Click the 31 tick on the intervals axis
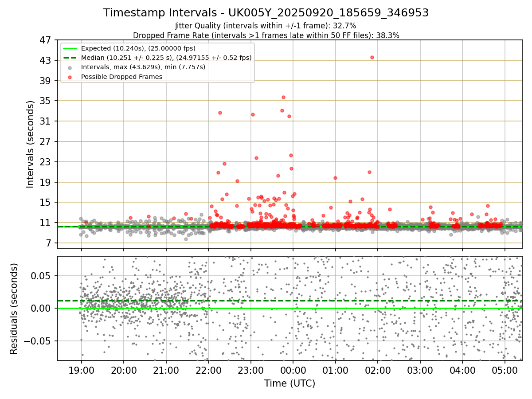The image size is (532, 399). coord(46,121)
